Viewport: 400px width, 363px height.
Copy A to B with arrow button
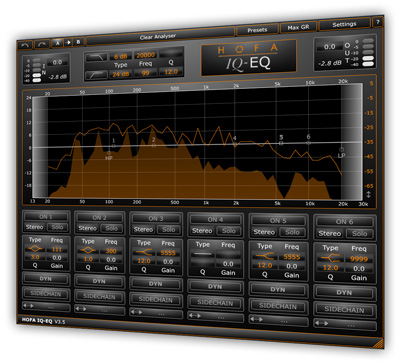pyautogui.click(x=68, y=42)
